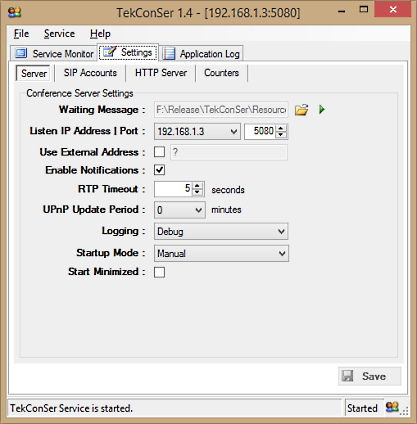Expand the Logging level dropdown
Image resolution: width=417 pixels, height=424 pixels.
point(221,231)
